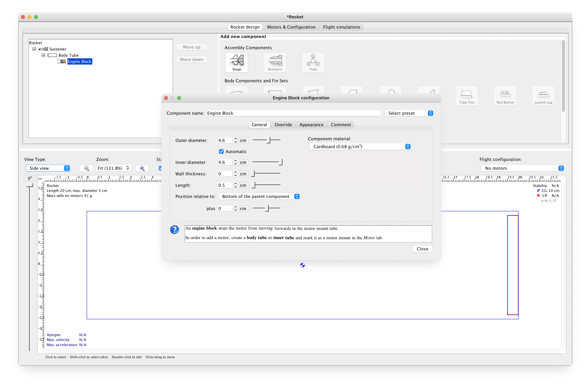Viewport: 588px width, 388px height.
Task: Click the blue CG marker icon near Stability
Action: pos(538,191)
